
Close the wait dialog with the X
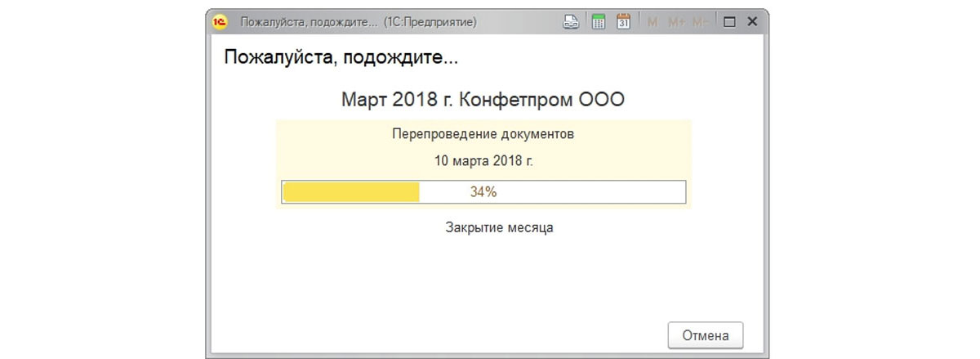pos(751,23)
